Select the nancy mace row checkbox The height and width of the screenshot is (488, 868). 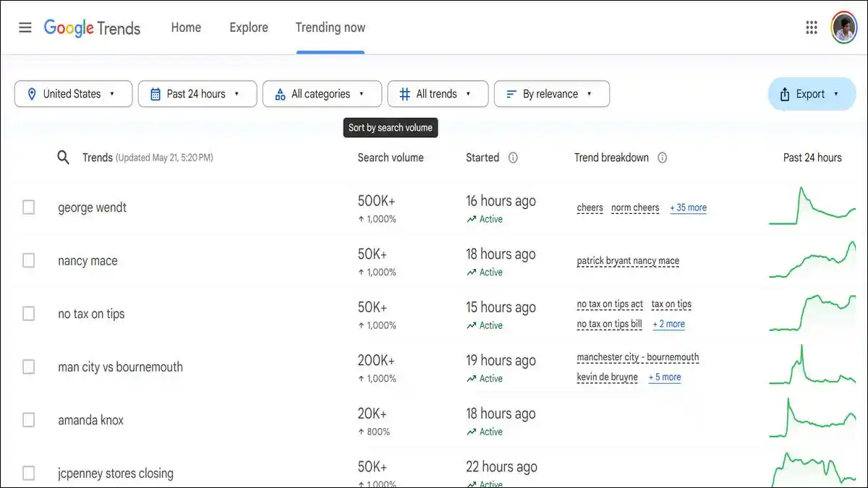click(28, 260)
